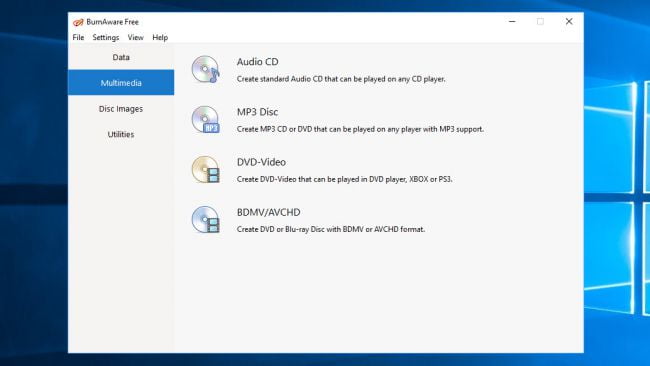
Task: Close the BurnAware Free window
Action: point(569,22)
